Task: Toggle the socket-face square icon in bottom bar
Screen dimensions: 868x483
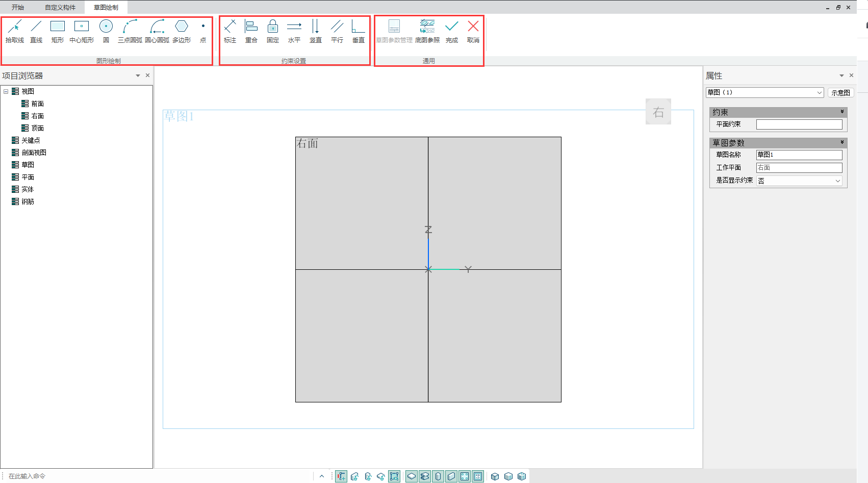Action: coord(478,476)
